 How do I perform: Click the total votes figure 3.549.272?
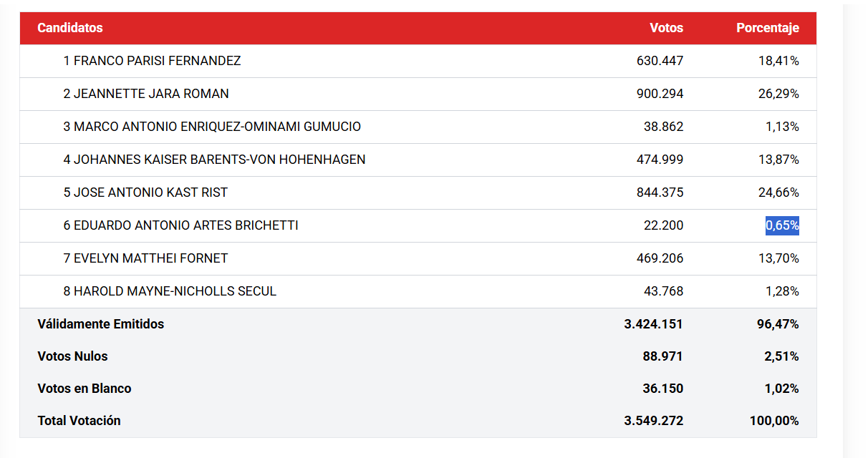653,421
